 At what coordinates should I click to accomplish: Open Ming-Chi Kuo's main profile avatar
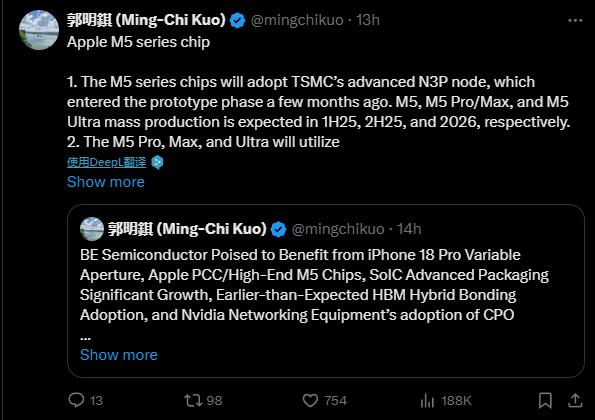(39, 30)
